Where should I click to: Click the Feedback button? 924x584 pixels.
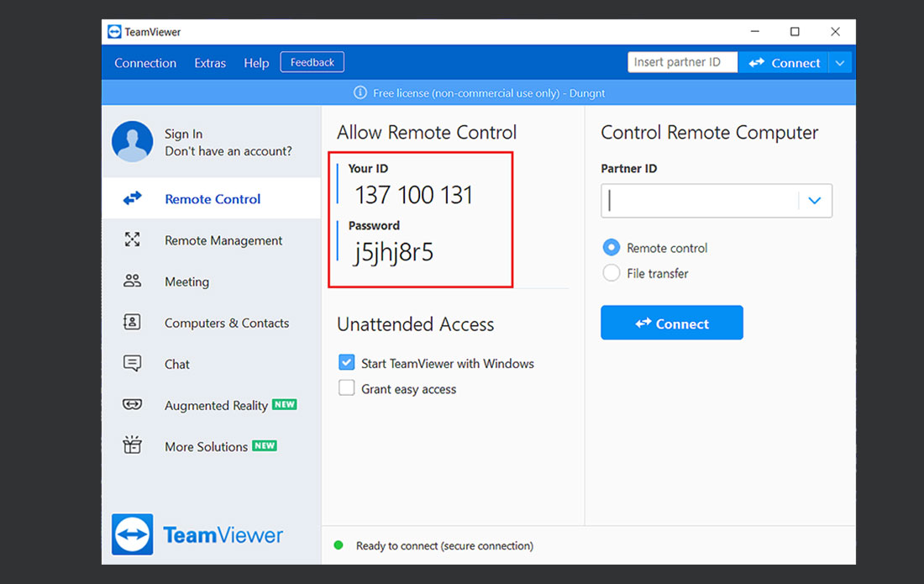[312, 62]
